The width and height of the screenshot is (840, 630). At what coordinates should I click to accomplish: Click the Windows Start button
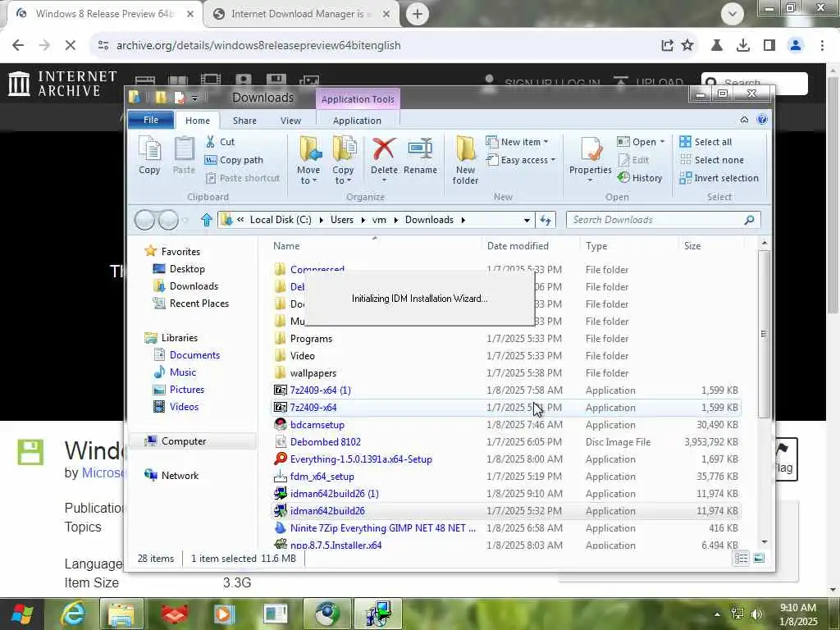(22, 614)
